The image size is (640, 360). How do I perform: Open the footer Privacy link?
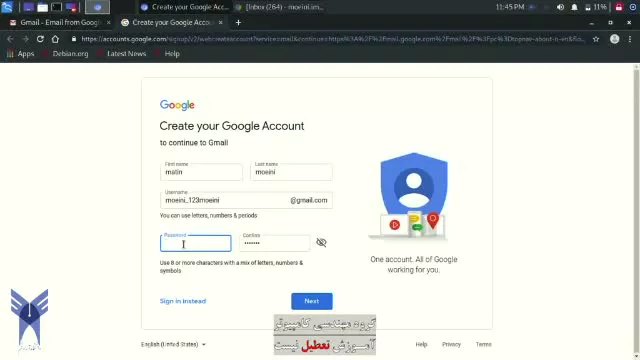tap(451, 344)
